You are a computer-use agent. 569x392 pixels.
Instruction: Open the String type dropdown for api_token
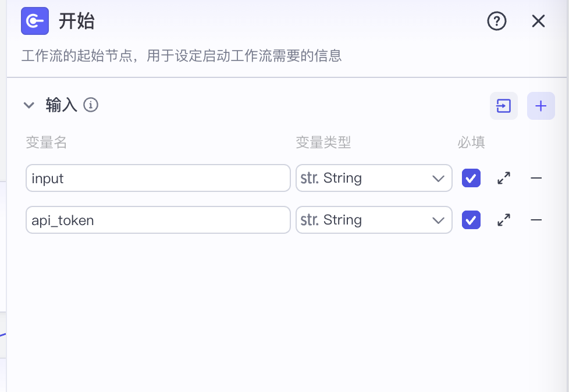point(374,220)
